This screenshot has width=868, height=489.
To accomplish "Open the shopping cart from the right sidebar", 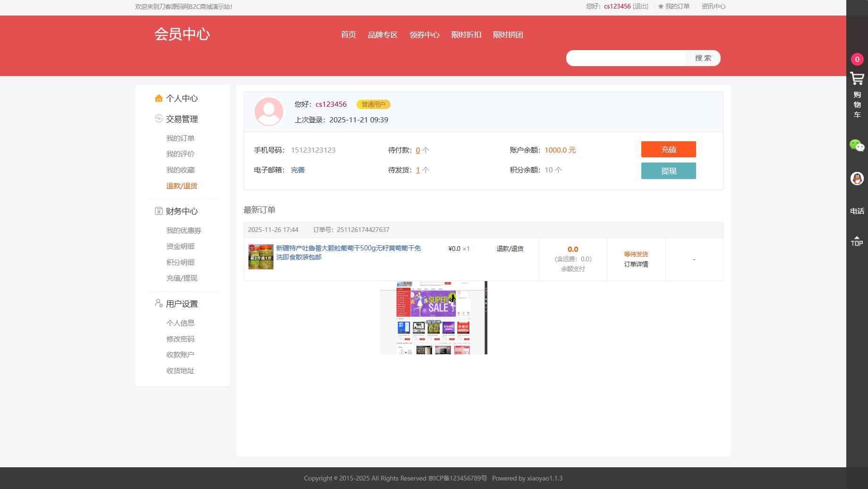I will tap(856, 78).
